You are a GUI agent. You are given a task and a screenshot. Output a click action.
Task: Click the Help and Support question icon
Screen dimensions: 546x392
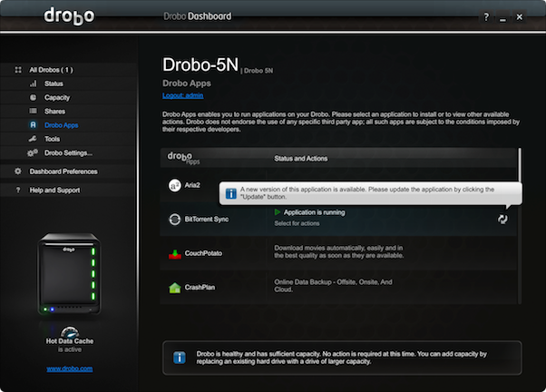(18, 191)
